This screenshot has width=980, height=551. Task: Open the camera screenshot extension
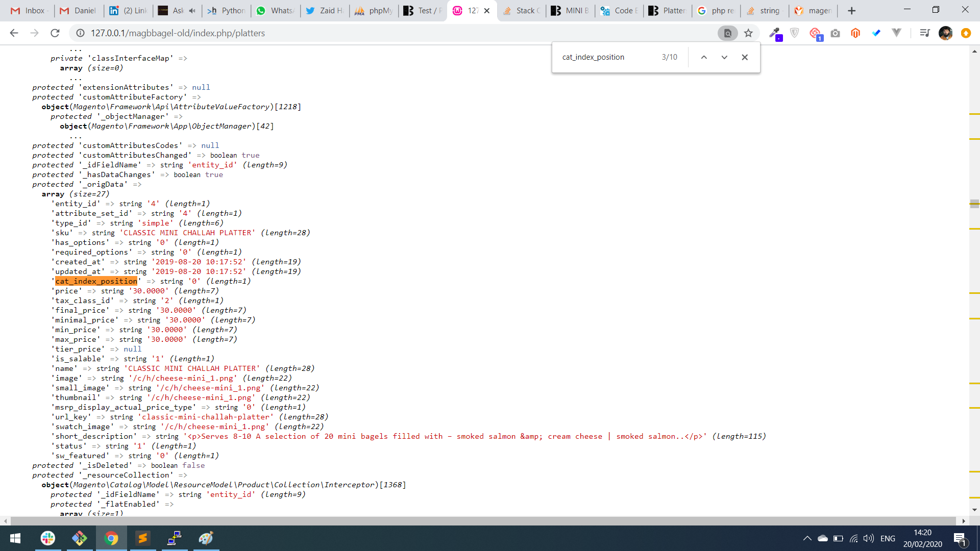[835, 33]
